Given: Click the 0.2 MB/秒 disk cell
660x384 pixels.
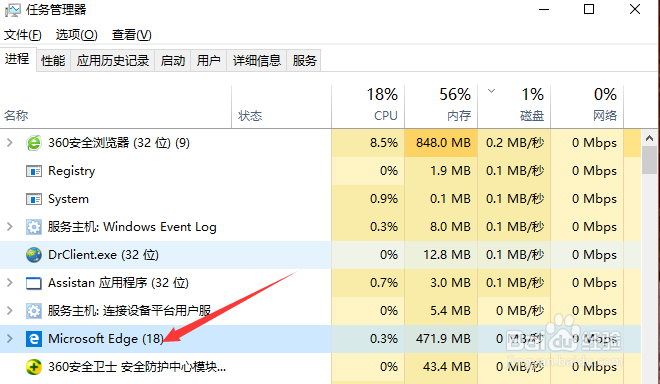Looking at the screenshot, I should coord(515,143).
